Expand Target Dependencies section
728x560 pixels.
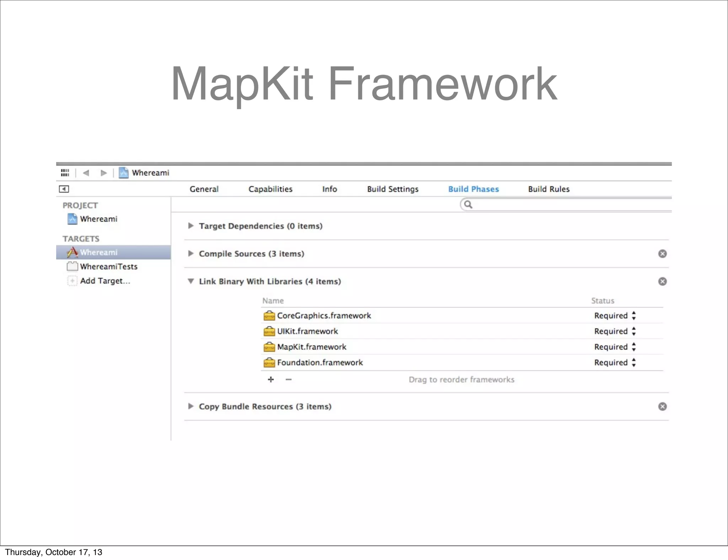[191, 226]
